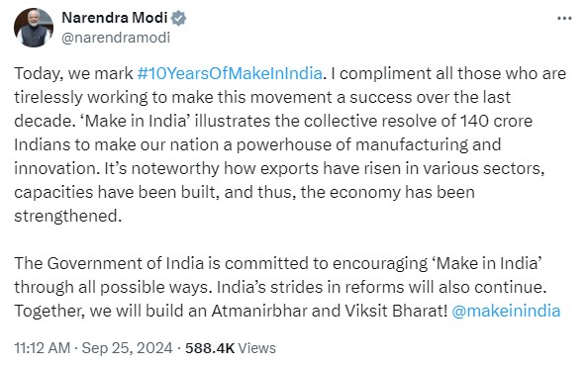This screenshot has width=588, height=366.
Task: Open the @narendramodi handle
Action: [x=116, y=38]
